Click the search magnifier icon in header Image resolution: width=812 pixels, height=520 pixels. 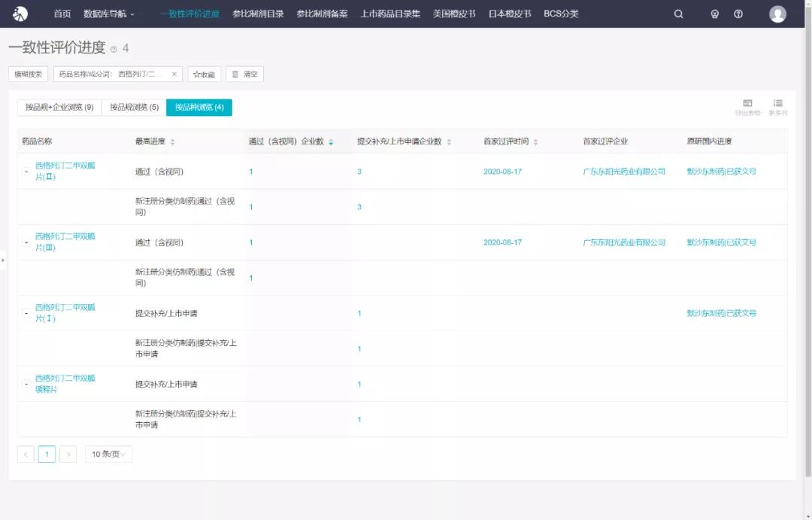point(678,14)
